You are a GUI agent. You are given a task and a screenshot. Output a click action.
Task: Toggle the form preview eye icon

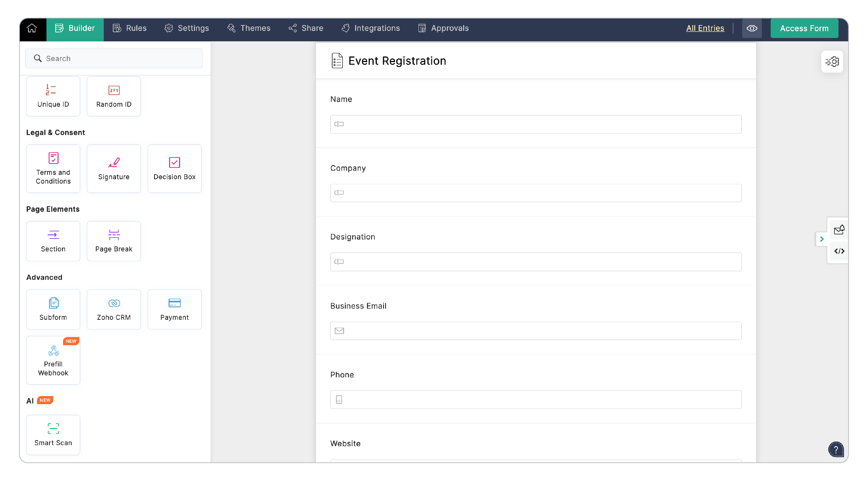coord(752,28)
